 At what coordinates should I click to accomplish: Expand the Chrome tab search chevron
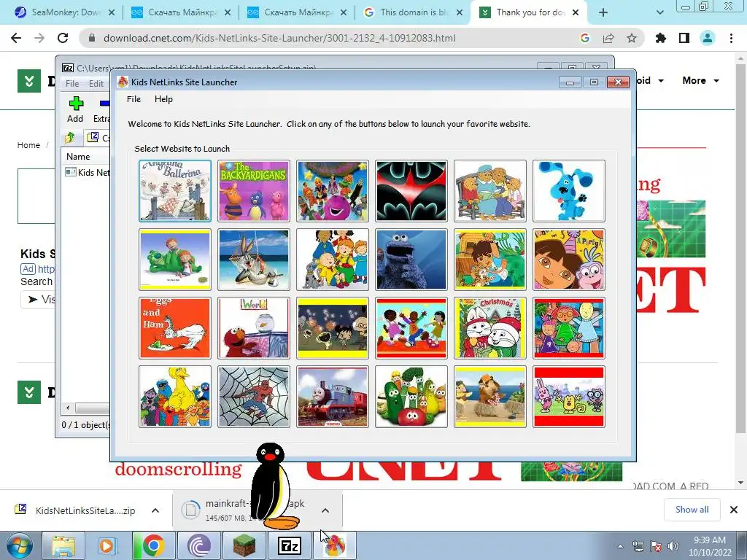(659, 12)
